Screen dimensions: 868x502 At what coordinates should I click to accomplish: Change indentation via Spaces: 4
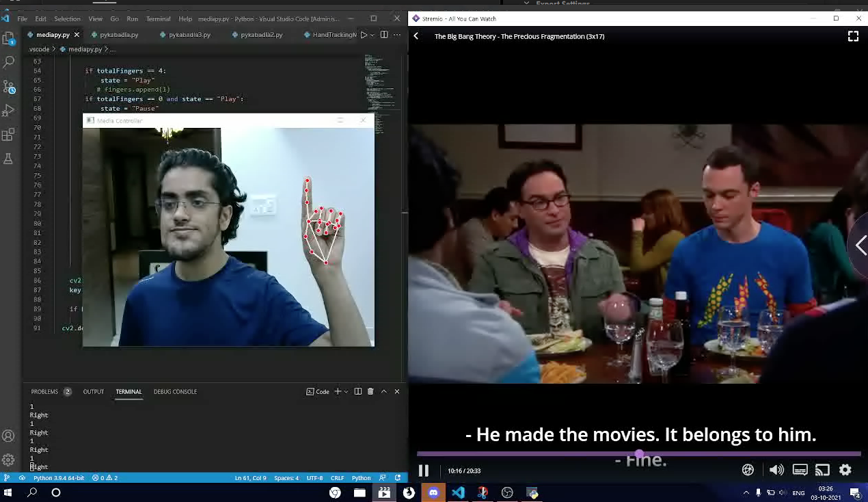tap(286, 478)
